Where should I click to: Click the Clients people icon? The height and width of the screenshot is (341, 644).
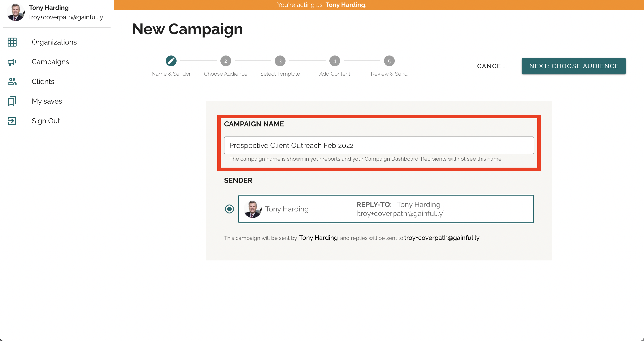(12, 81)
